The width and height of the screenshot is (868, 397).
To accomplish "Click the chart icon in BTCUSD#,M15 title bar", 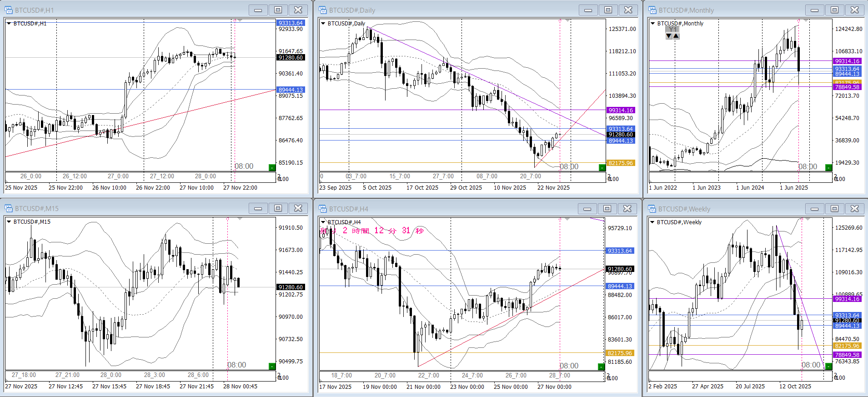I will pyautogui.click(x=8, y=208).
